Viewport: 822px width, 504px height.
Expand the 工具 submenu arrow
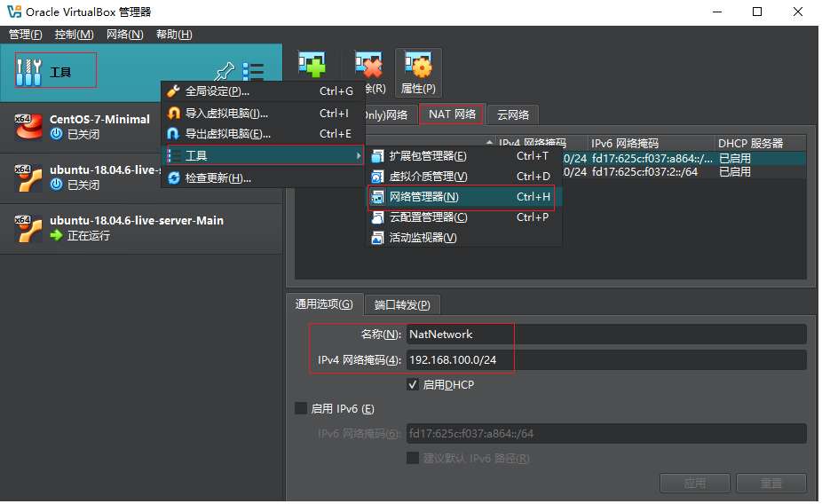click(358, 155)
